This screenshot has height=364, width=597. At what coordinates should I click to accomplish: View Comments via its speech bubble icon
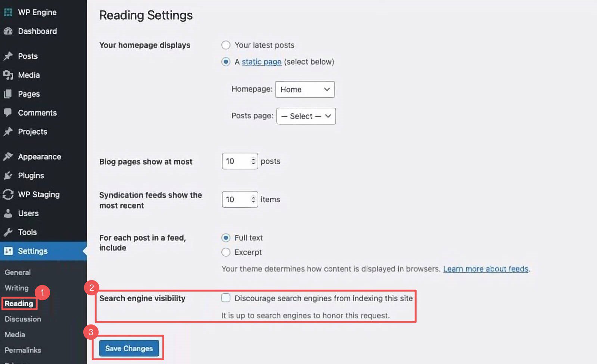pyautogui.click(x=8, y=113)
